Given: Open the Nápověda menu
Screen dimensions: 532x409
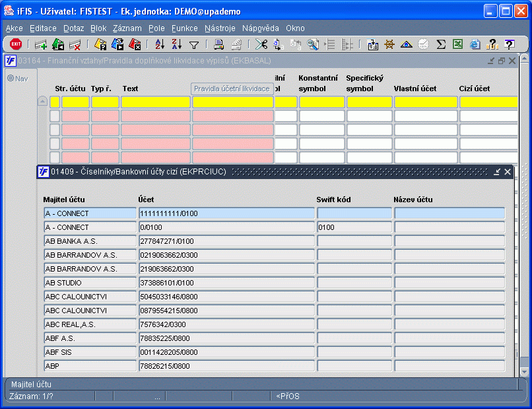Looking at the screenshot, I should [x=261, y=28].
